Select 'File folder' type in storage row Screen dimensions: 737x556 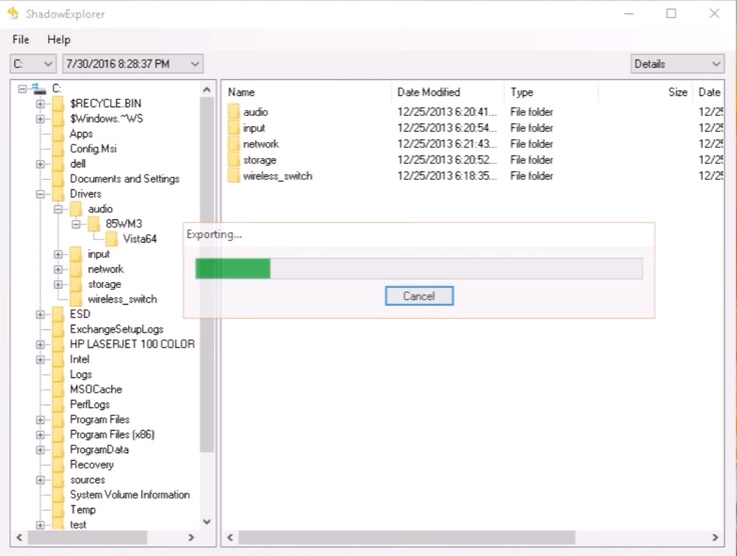tap(532, 160)
